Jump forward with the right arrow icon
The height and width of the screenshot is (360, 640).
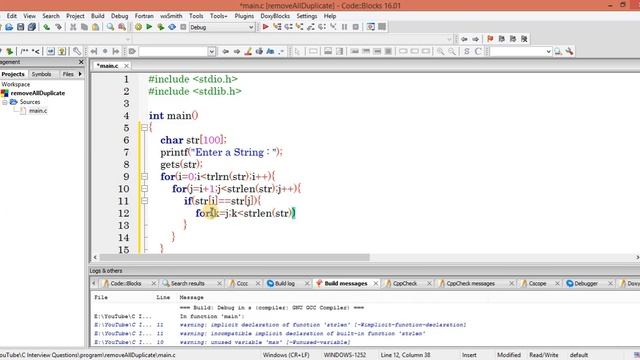(476, 39)
